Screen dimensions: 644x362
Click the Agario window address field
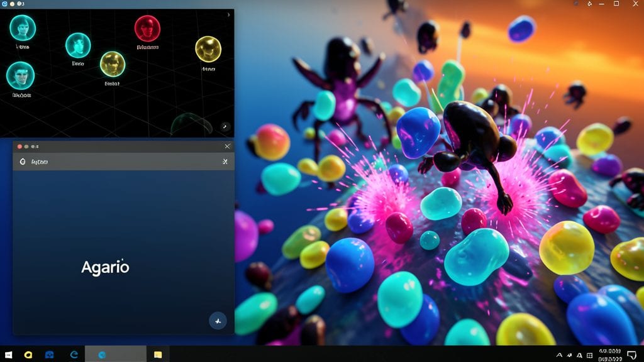click(123, 162)
